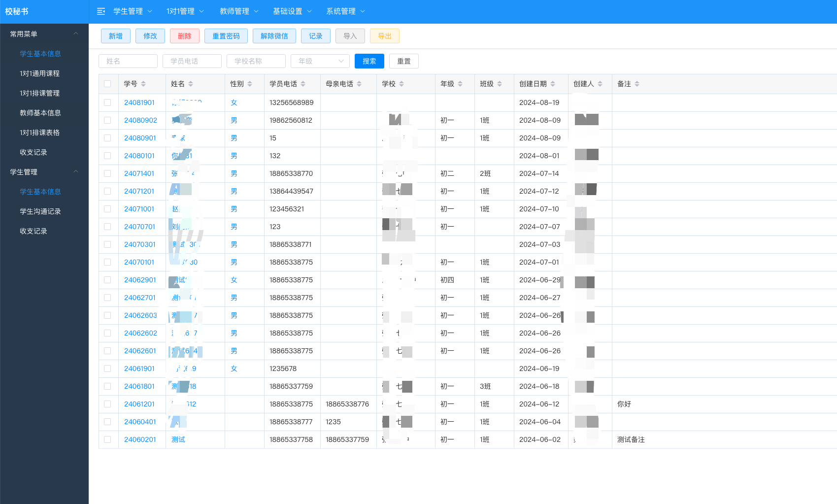Viewport: 837px width, 504px height.
Task: Sort by 学校 column arrows
Action: (x=402, y=84)
